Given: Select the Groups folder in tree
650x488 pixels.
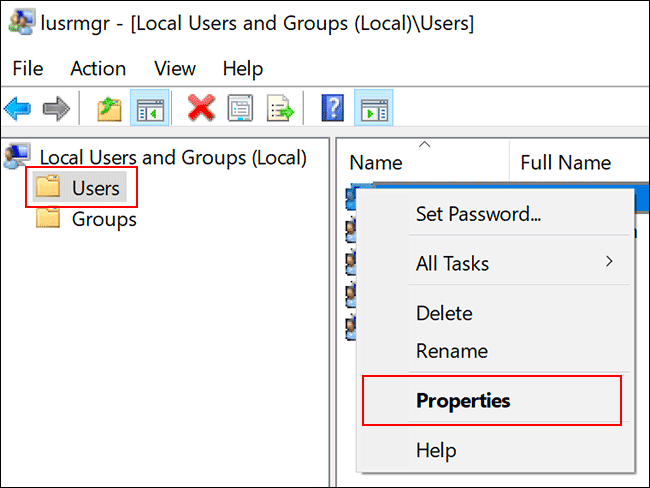Looking at the screenshot, I should 104,219.
